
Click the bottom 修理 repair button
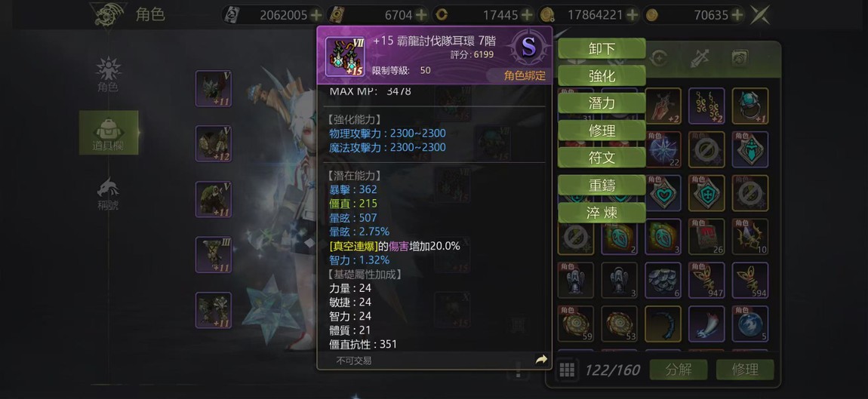point(745,370)
